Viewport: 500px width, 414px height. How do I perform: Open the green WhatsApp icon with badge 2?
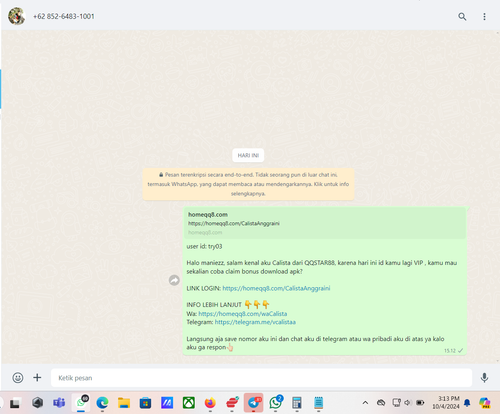click(x=275, y=403)
